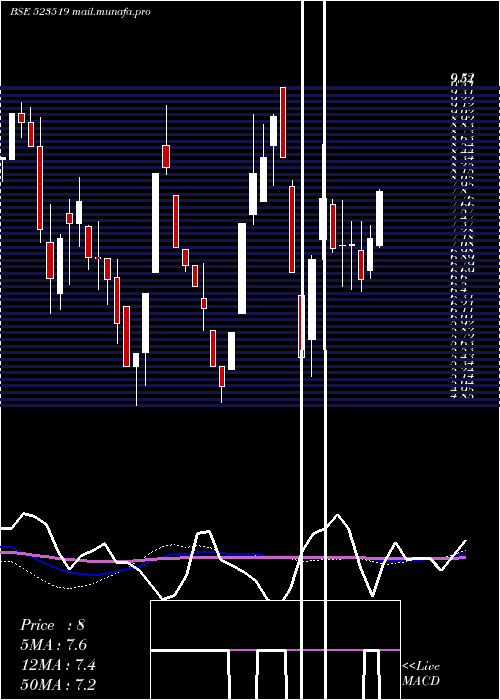Select the 9.52 top price axis label

(462, 78)
